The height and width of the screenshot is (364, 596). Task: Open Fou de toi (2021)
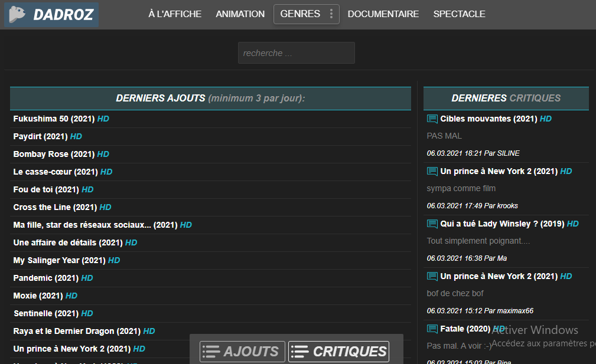(46, 189)
